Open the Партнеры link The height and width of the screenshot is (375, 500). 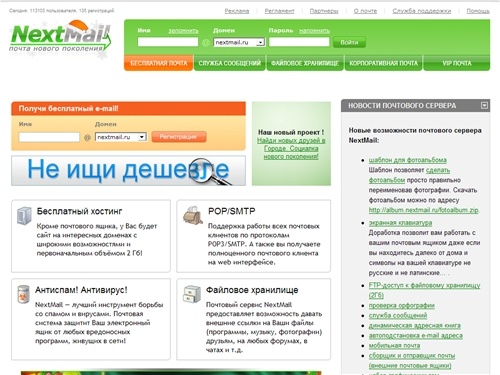tap(324, 11)
